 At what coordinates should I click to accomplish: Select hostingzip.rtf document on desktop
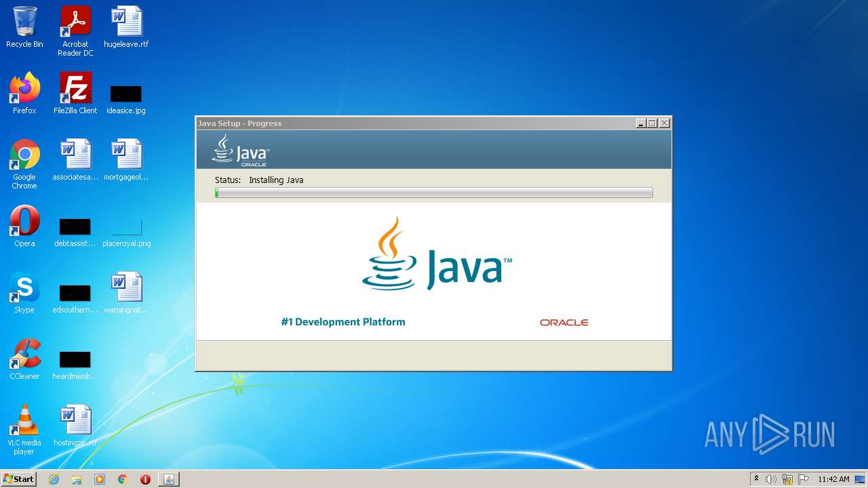pyautogui.click(x=75, y=426)
